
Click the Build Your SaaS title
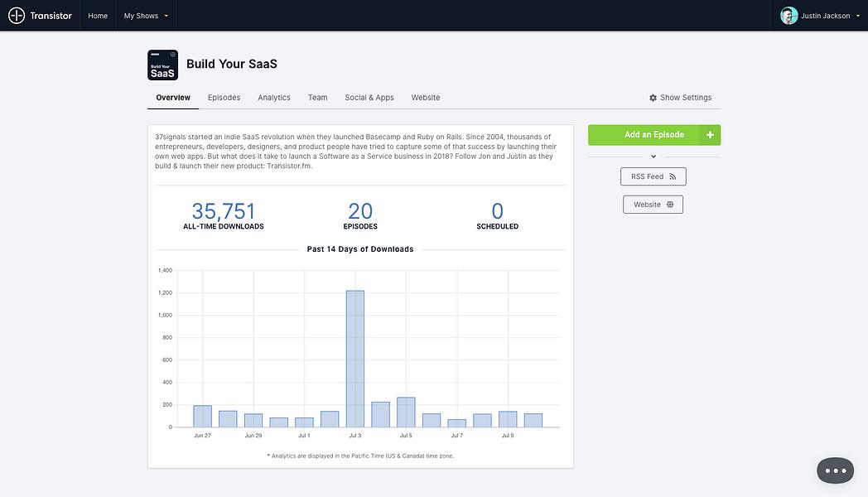tap(232, 65)
